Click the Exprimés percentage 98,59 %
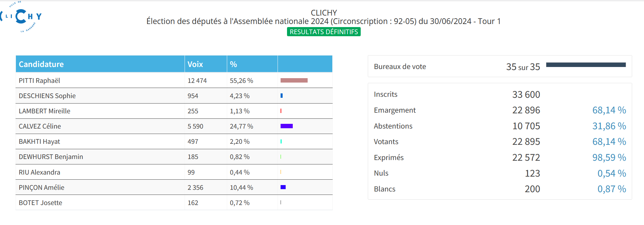 609,158
